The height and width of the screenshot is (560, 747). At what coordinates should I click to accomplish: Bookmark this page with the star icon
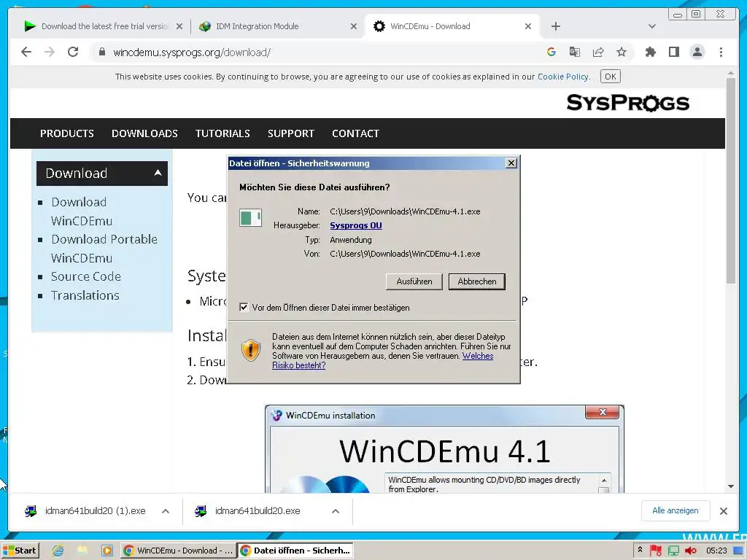coord(622,52)
